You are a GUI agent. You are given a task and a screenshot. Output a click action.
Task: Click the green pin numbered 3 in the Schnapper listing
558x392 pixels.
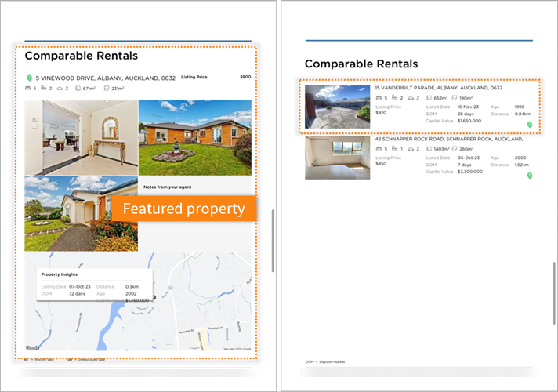pyautogui.click(x=530, y=176)
